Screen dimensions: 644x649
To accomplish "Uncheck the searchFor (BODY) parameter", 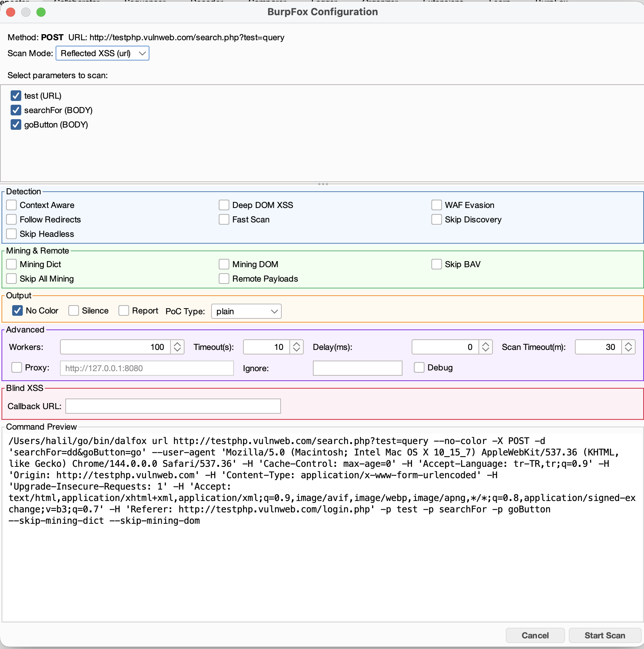I will (16, 110).
